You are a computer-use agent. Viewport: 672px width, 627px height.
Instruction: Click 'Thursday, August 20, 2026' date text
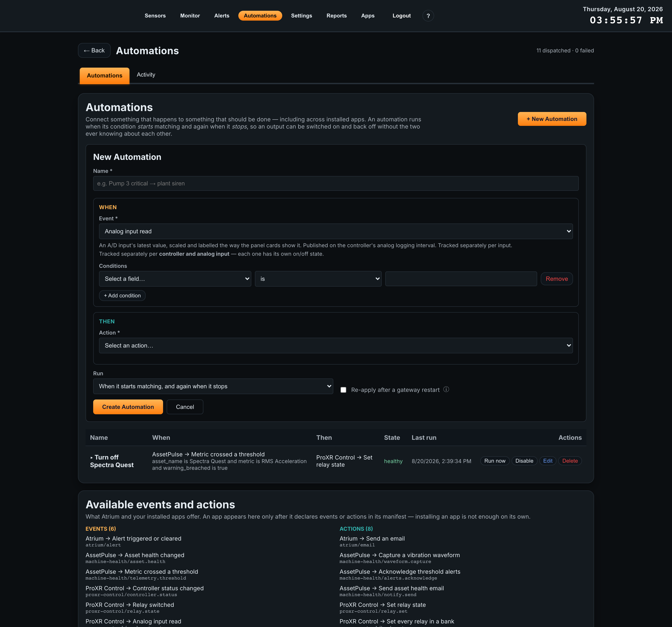623,9
